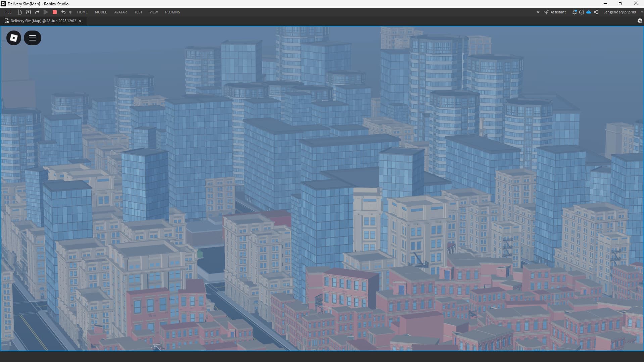Open the notifications bell
644x362 pixels.
(575, 12)
